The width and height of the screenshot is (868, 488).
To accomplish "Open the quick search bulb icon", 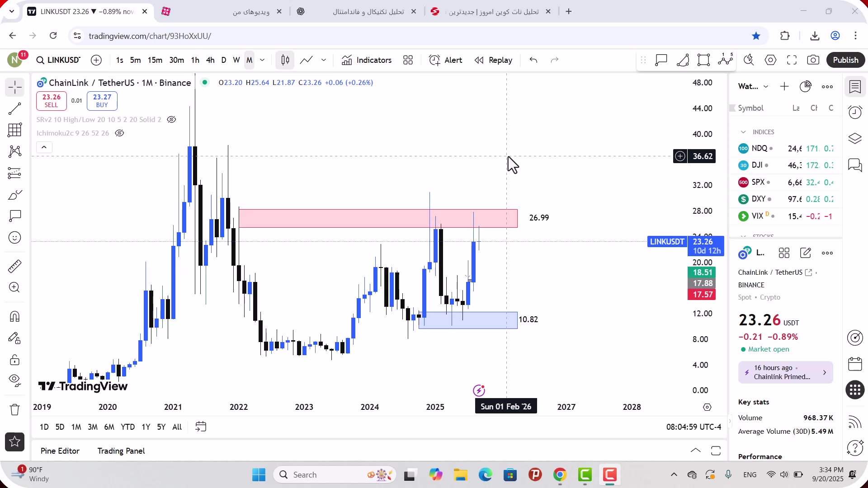I will (x=749, y=60).
